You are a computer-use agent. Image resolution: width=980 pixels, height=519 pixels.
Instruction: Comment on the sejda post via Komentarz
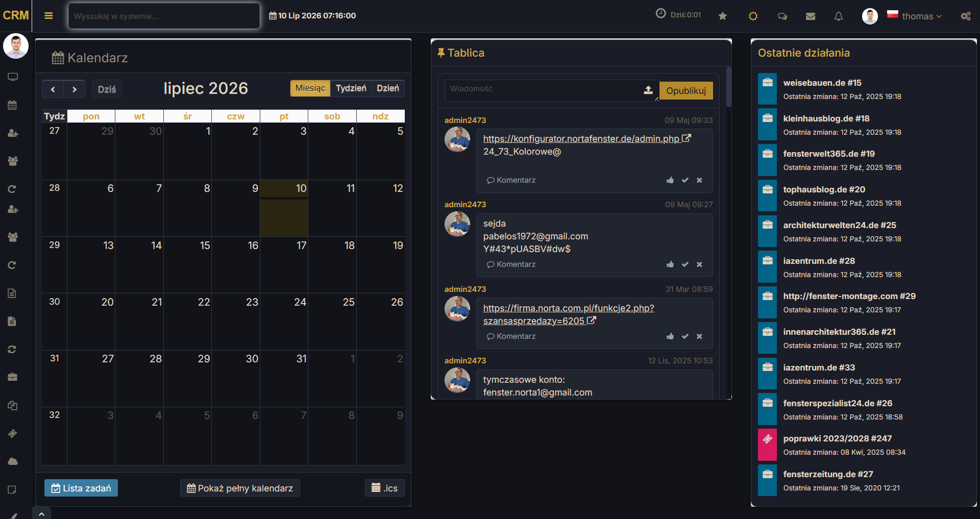point(511,264)
